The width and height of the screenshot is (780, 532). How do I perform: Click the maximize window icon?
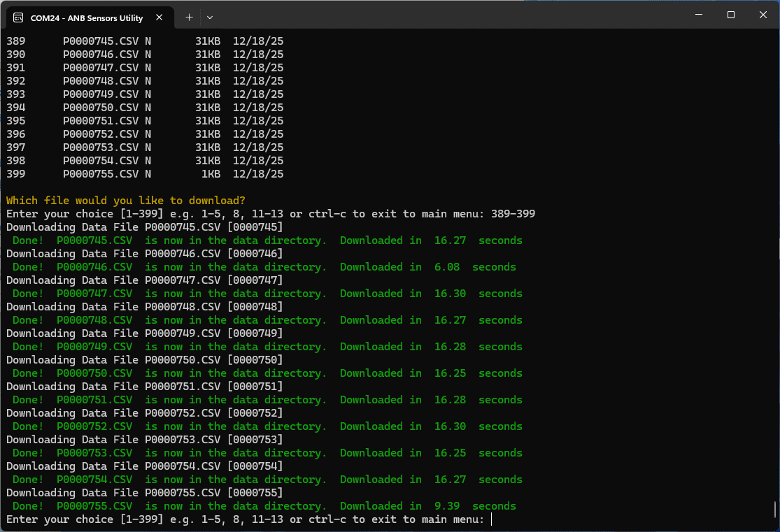730,14
